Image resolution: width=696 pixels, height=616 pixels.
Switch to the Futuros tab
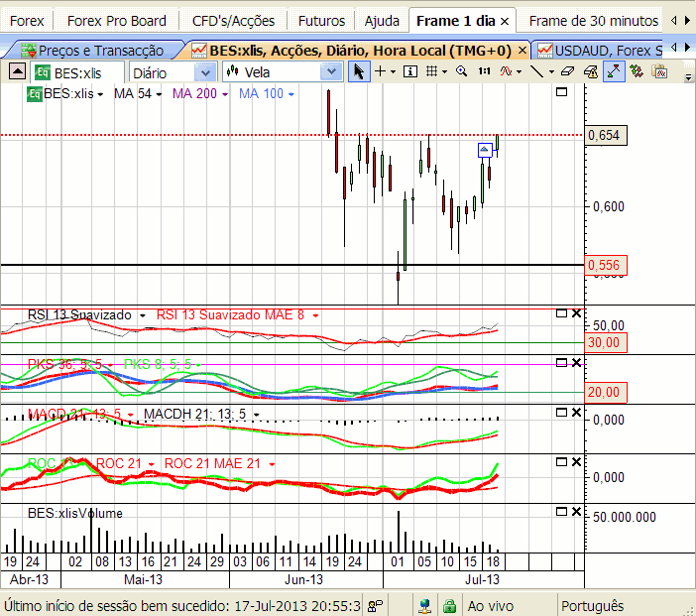point(321,21)
